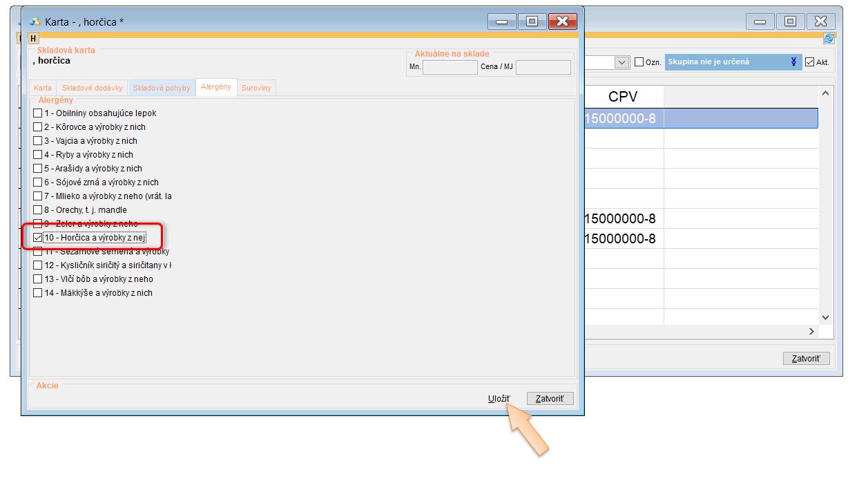
Task: Click the Cena / MJ field
Action: point(543,67)
